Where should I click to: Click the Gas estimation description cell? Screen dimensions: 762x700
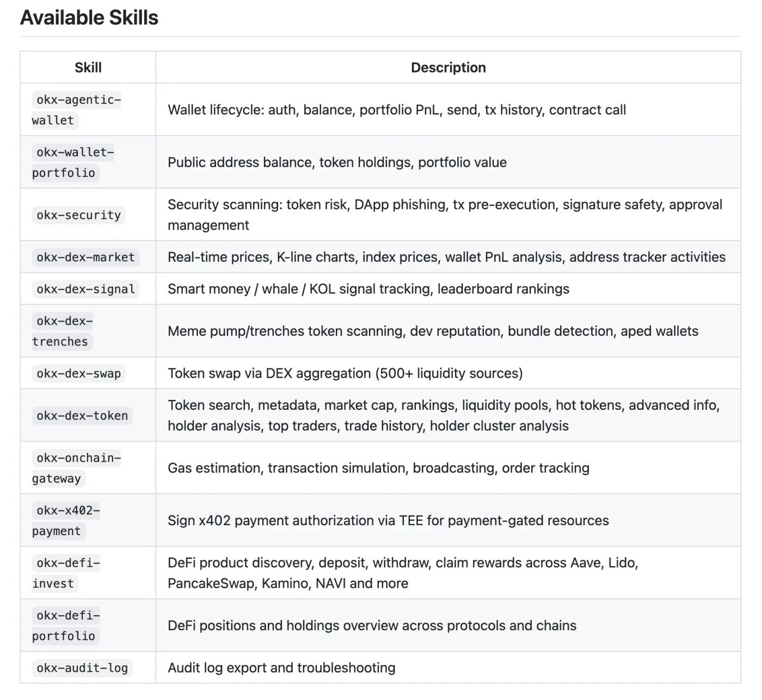pos(378,468)
